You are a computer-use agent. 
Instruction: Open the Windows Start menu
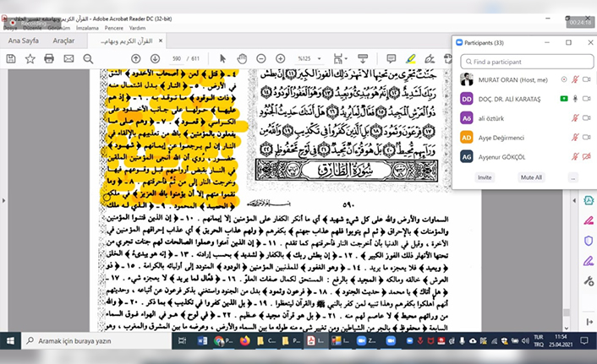pos(10,341)
